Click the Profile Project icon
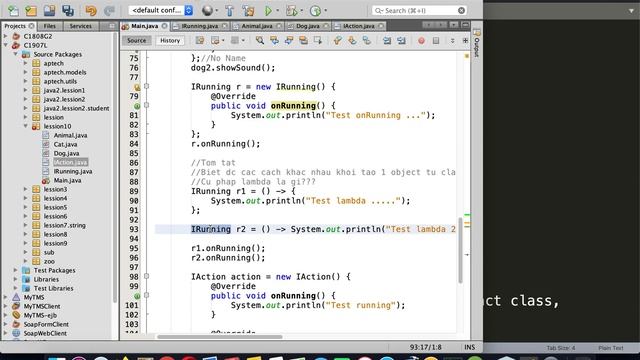640x360 pixels. tap(315, 11)
